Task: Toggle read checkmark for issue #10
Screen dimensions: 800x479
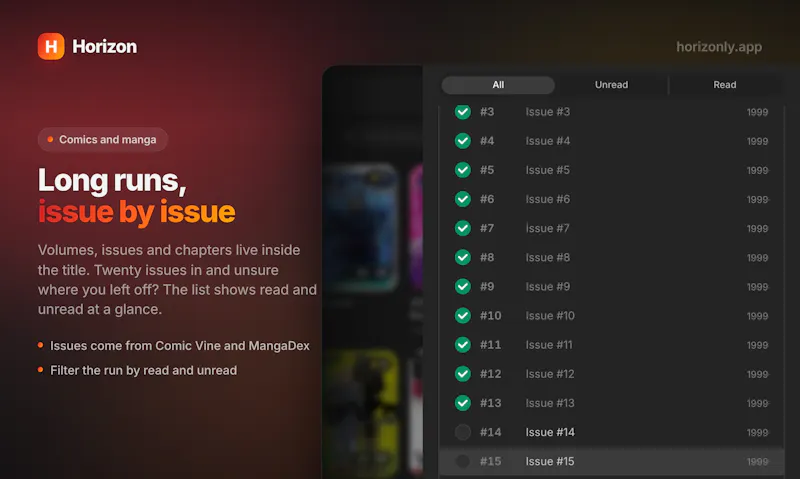Action: coord(463,316)
